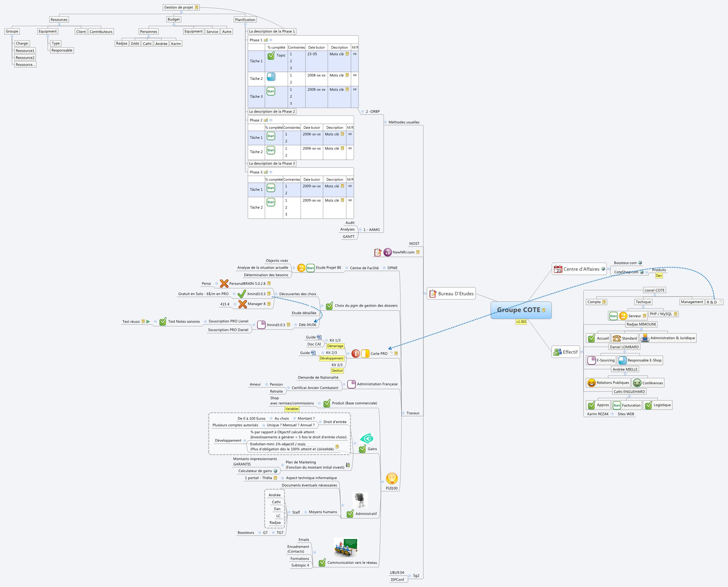Image resolution: width=728 pixels, height=587 pixels.
Task: Toggle the Start marker on Facturation
Action: [x=617, y=405]
